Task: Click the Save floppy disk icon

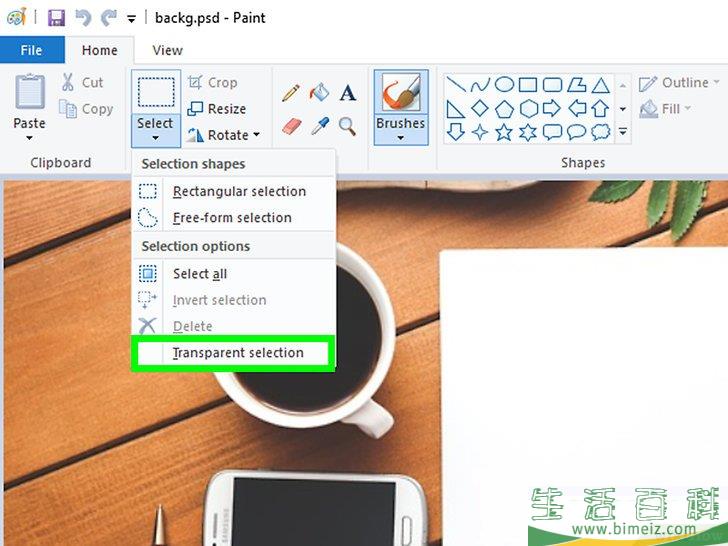Action: pyautogui.click(x=56, y=18)
